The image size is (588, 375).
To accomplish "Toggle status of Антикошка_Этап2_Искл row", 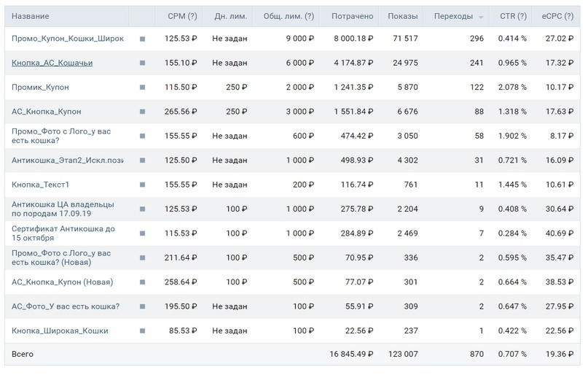I will [x=143, y=161].
